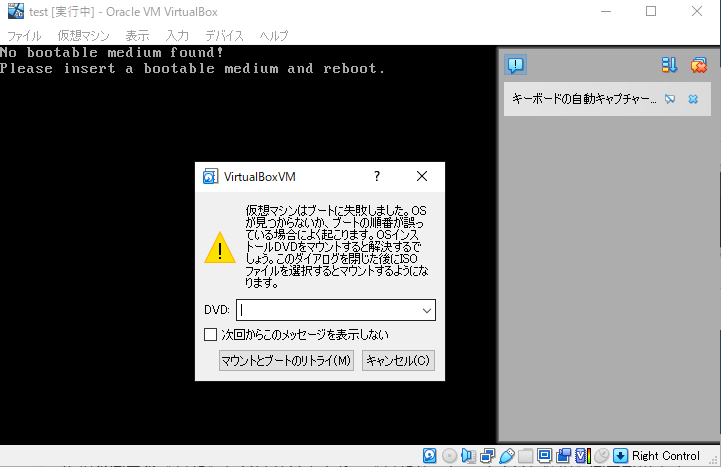The height and width of the screenshot is (467, 721).
Task: Dismiss the keyboard auto-capture notification
Action: 693,99
